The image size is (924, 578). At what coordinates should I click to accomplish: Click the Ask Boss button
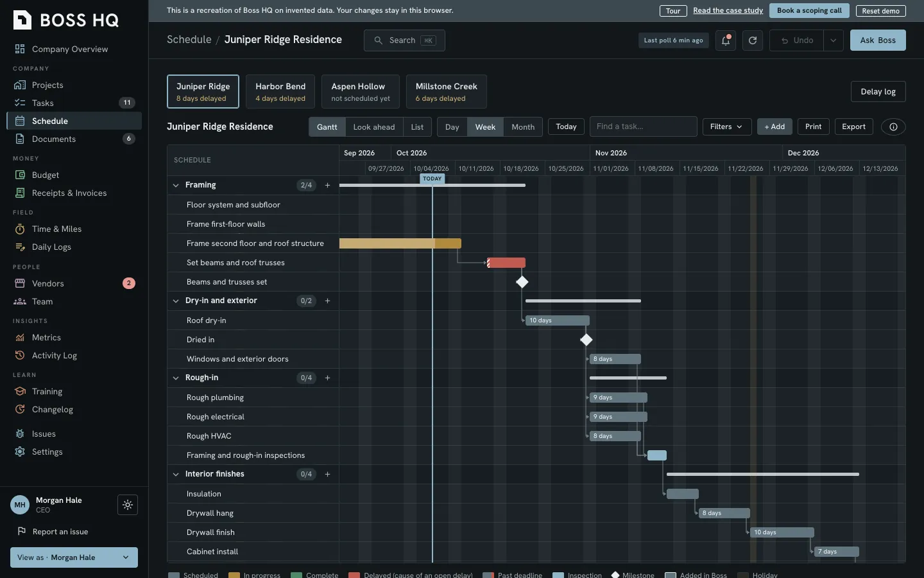[x=878, y=40]
